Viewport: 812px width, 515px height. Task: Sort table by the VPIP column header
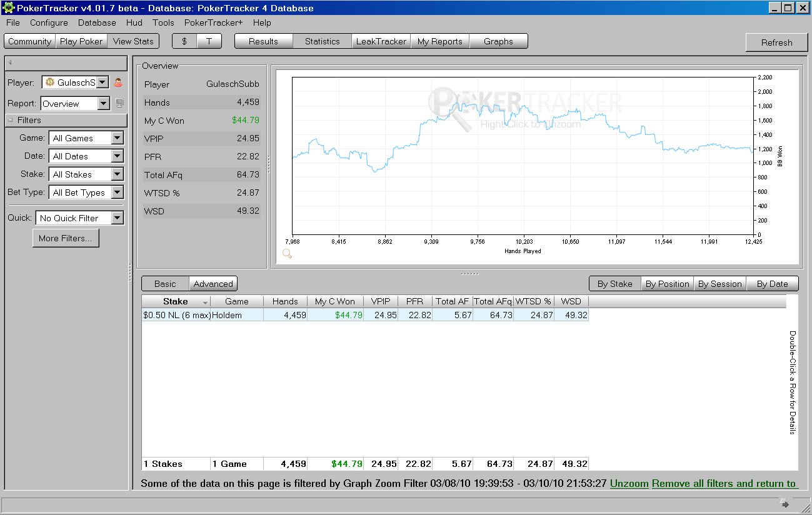pyautogui.click(x=381, y=301)
